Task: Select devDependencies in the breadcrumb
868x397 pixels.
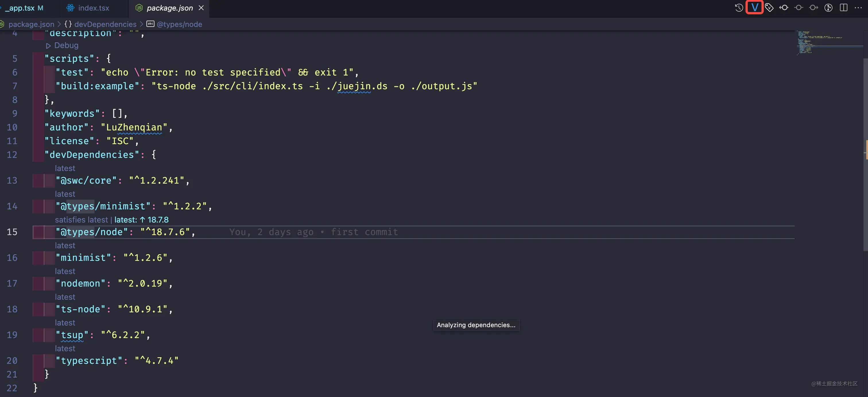Action: [x=105, y=24]
